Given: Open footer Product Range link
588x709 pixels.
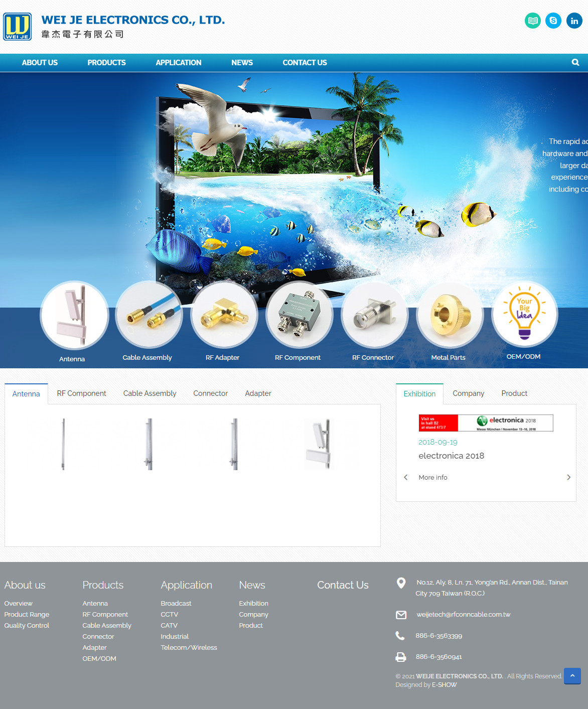Looking at the screenshot, I should click(x=27, y=615).
